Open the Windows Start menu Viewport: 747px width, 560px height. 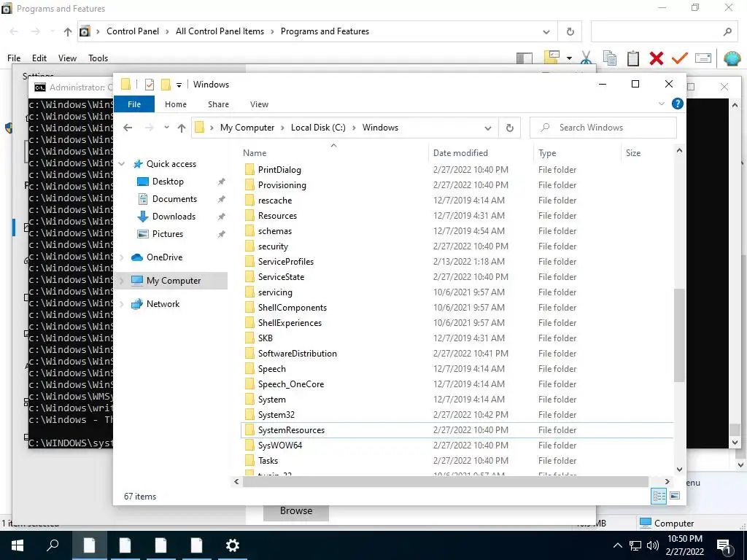click(x=18, y=545)
